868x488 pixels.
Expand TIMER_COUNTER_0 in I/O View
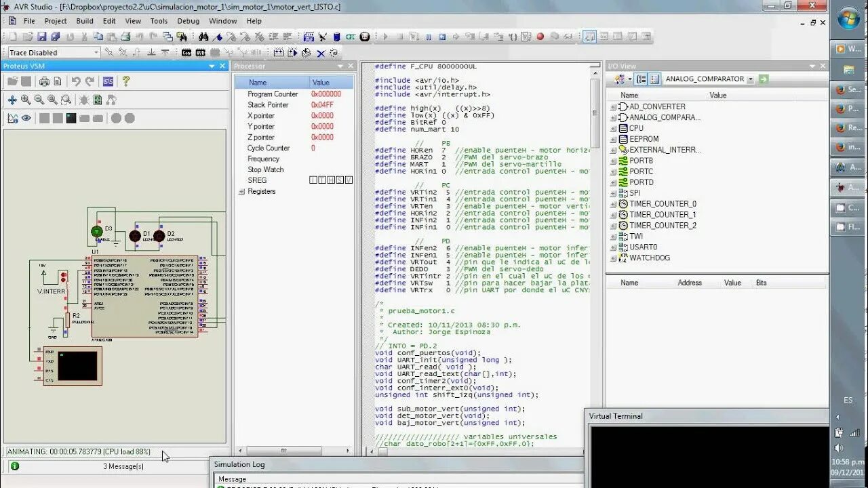click(613, 204)
